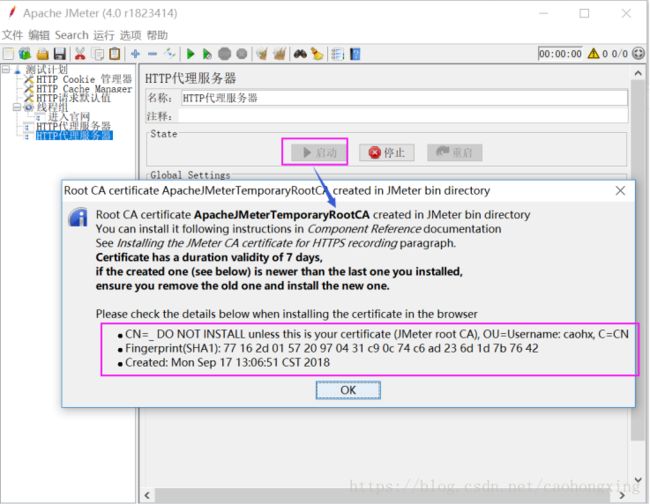Screen dimensions: 650x504
Task: Click the 重启 restart button in State
Action: pyautogui.click(x=455, y=153)
